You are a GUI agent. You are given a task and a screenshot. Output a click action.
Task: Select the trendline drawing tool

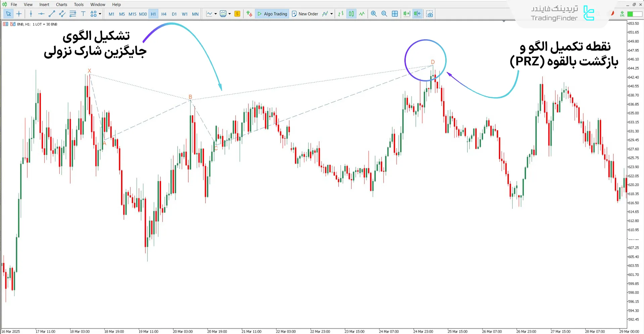tap(52, 14)
